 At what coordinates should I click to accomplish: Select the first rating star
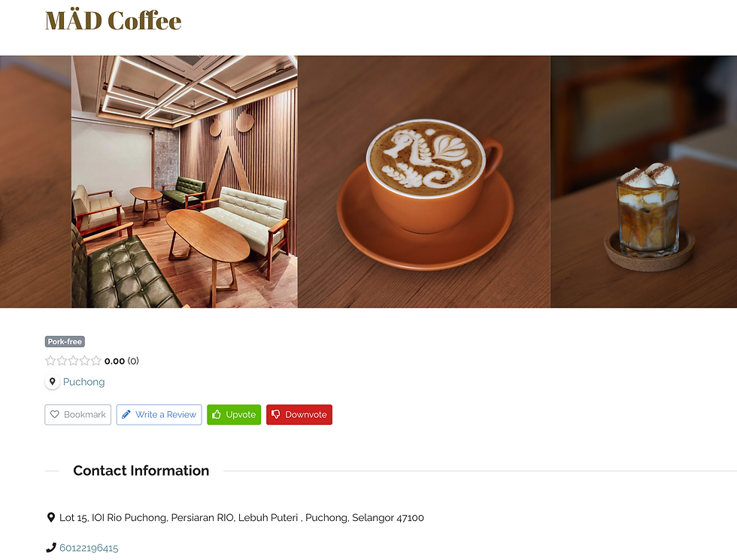click(50, 361)
